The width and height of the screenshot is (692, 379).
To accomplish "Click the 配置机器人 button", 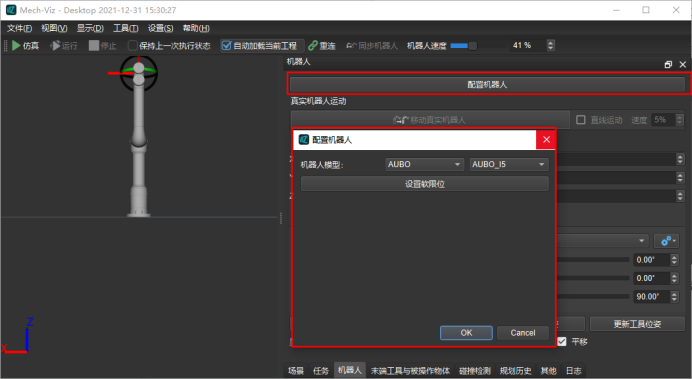I will 487,84.
